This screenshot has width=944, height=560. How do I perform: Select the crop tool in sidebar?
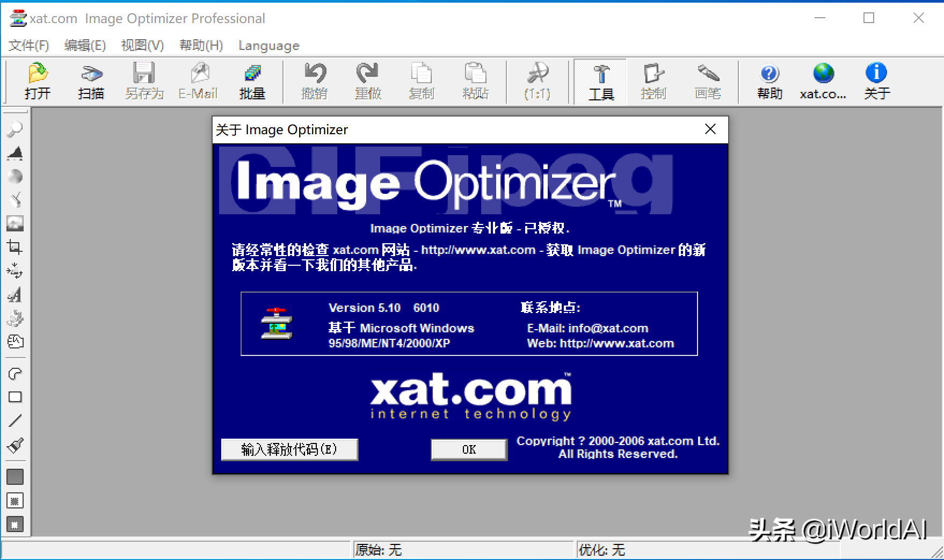tap(15, 247)
